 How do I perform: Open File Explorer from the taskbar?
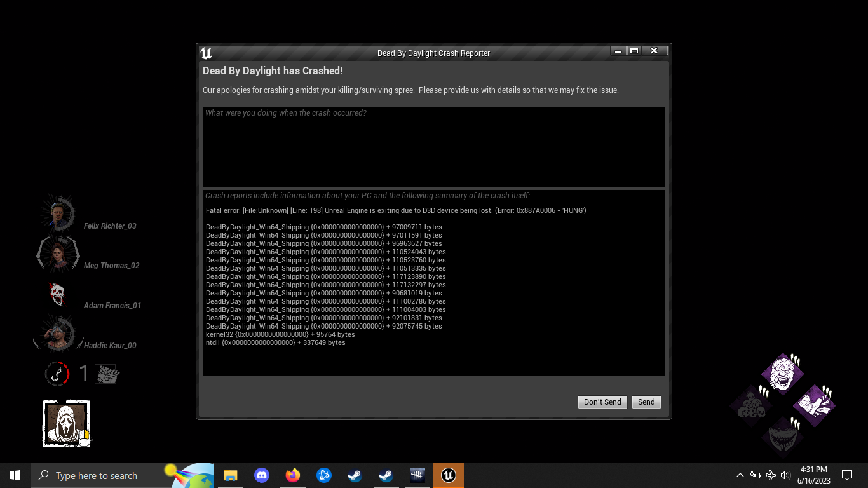click(231, 475)
